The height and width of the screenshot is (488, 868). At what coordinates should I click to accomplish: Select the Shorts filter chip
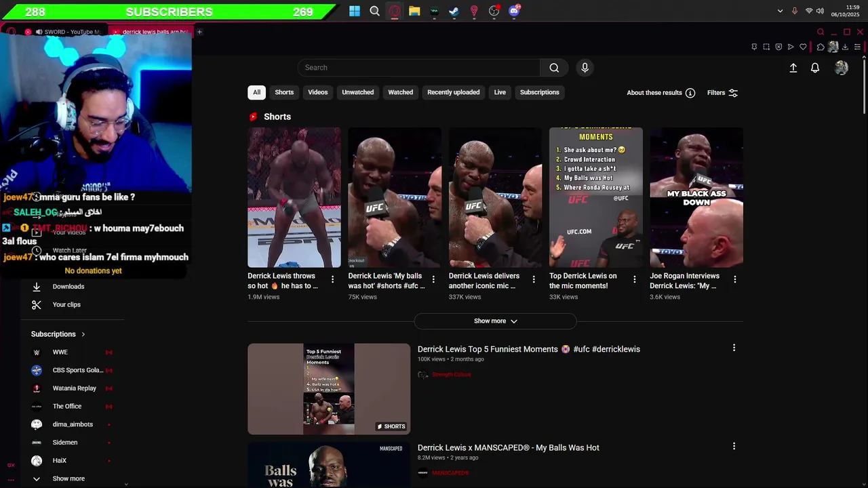[x=284, y=92]
